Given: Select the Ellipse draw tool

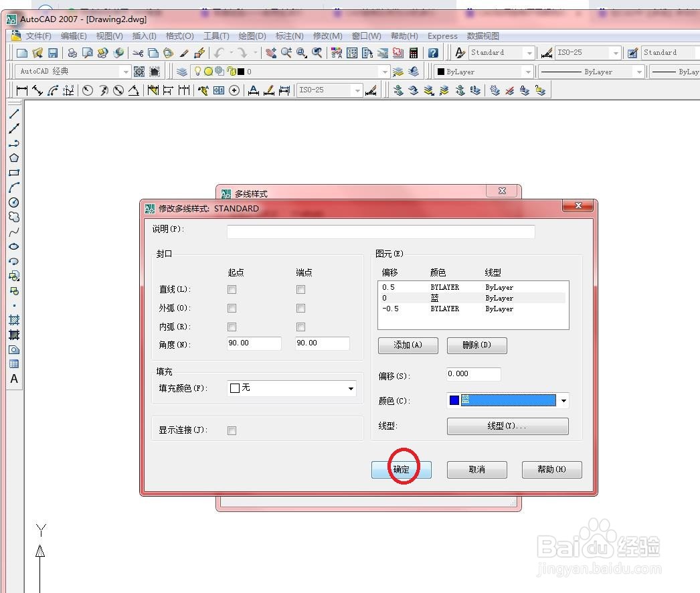Looking at the screenshot, I should click(14, 246).
